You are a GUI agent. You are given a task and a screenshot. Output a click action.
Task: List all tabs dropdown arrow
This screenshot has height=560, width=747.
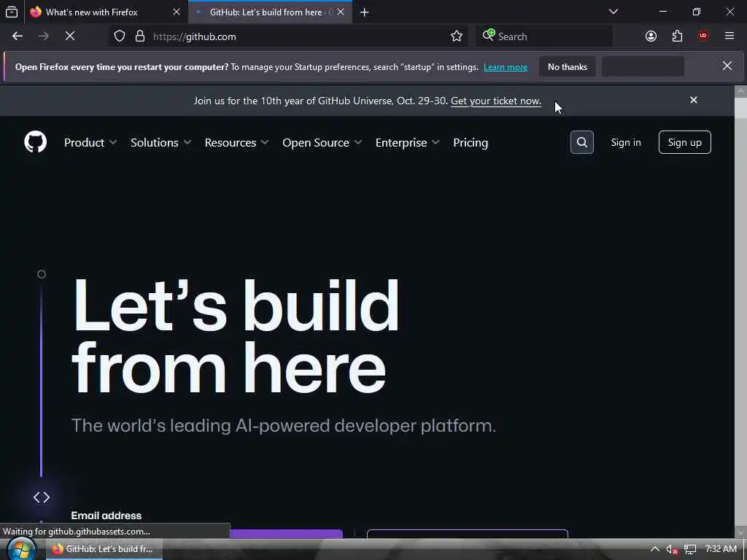613,12
